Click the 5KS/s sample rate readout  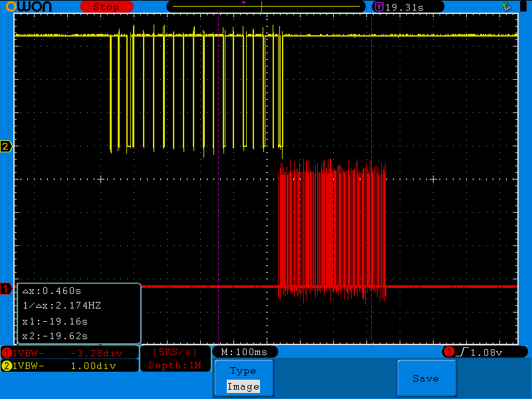coord(175,352)
